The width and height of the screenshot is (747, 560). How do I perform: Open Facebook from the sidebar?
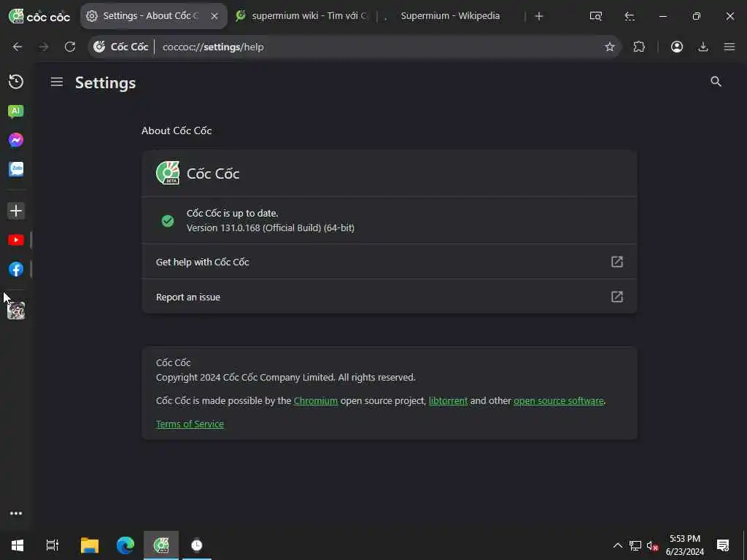tap(16, 269)
